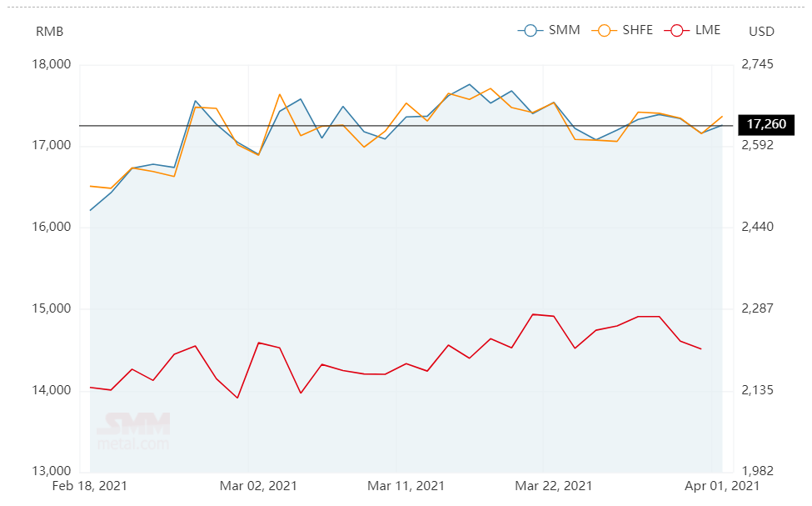Click the 17,260 price label
Viewport: 812px width, 506px height.
coord(766,124)
